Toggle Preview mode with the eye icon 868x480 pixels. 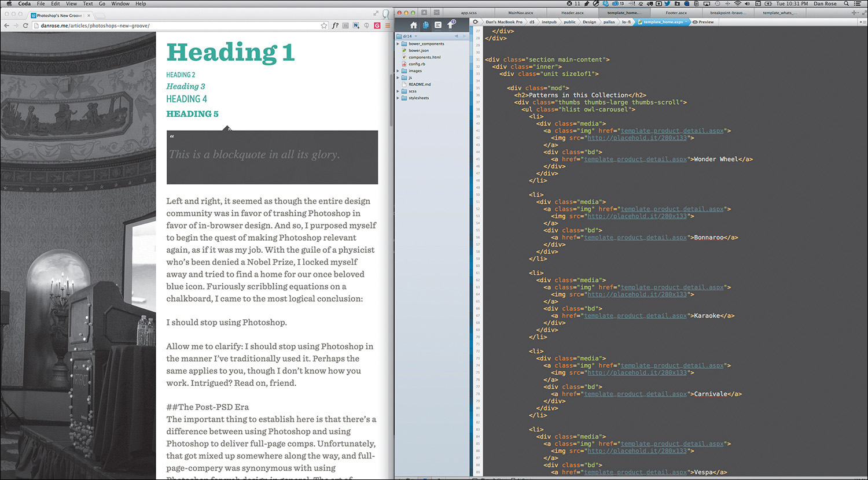pos(696,22)
